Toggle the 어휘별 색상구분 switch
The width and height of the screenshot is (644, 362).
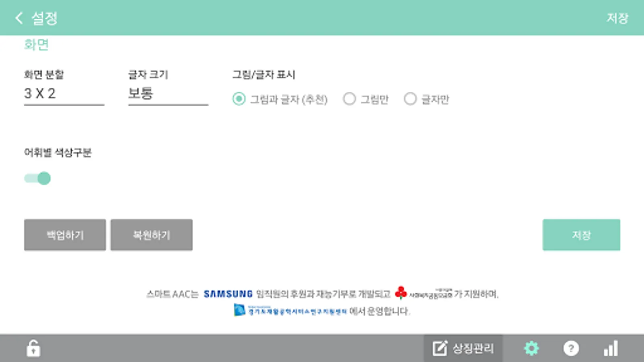tap(37, 178)
